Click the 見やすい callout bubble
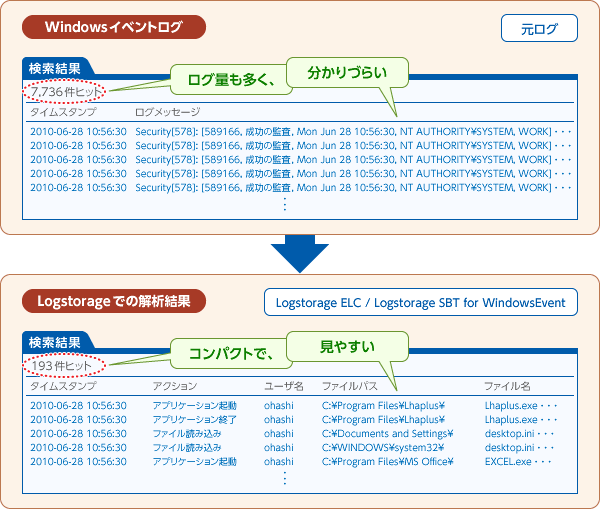 click(x=347, y=346)
